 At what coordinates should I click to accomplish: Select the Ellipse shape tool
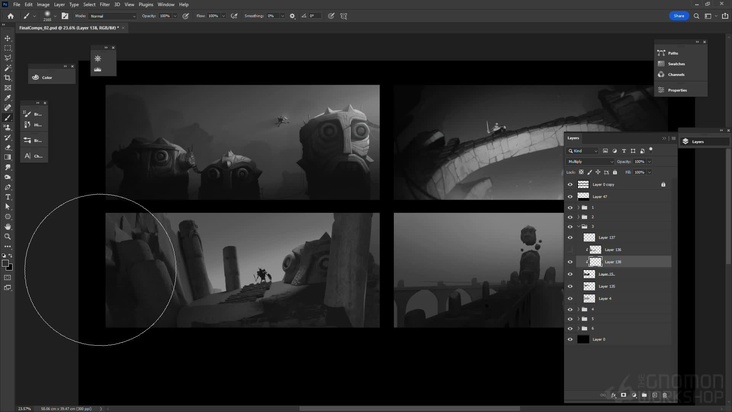coord(7,217)
